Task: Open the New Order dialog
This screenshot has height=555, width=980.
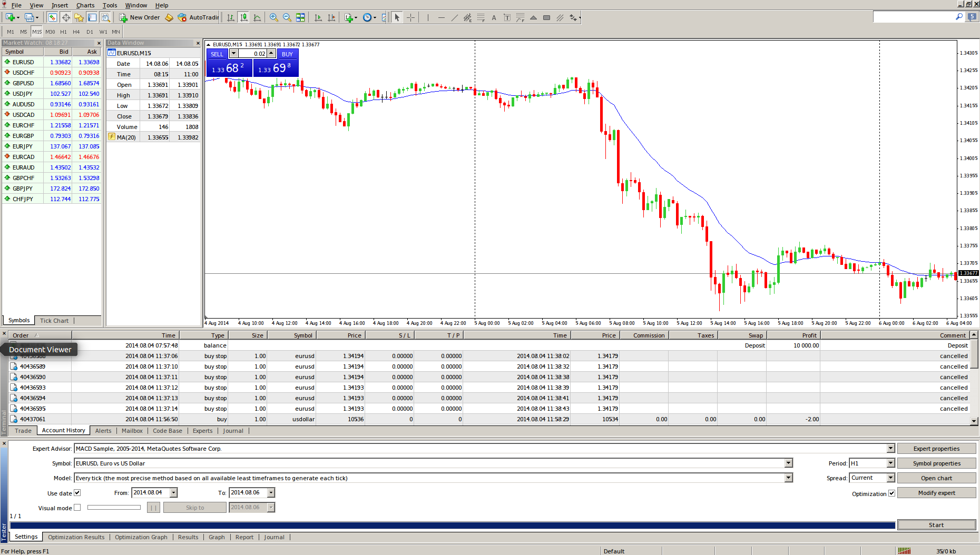Action: coord(140,17)
